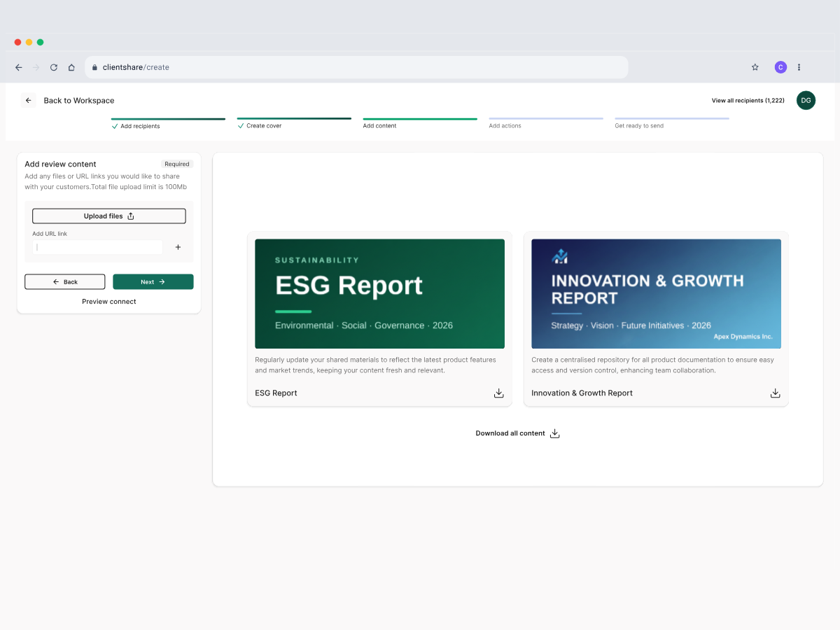This screenshot has width=840, height=630.
Task: Reload the page with the refresh icon
Action: [54, 67]
